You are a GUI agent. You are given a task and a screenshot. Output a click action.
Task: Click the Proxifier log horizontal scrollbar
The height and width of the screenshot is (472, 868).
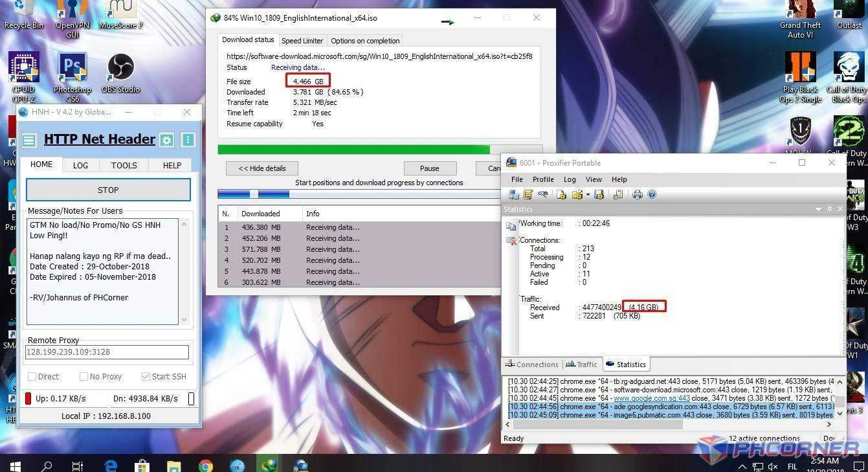pyautogui.click(x=597, y=425)
